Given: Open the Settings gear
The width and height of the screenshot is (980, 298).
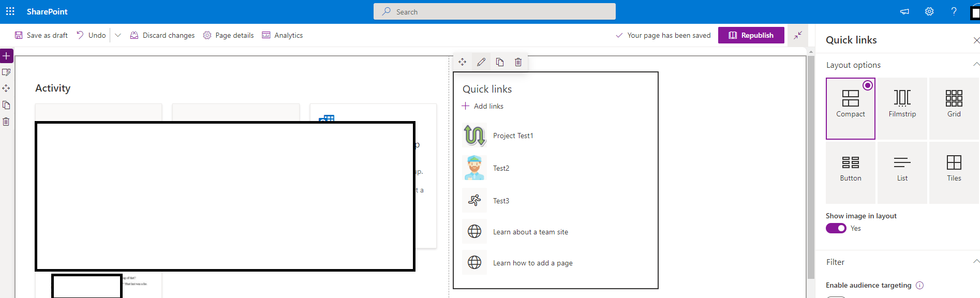Looking at the screenshot, I should pos(929,11).
